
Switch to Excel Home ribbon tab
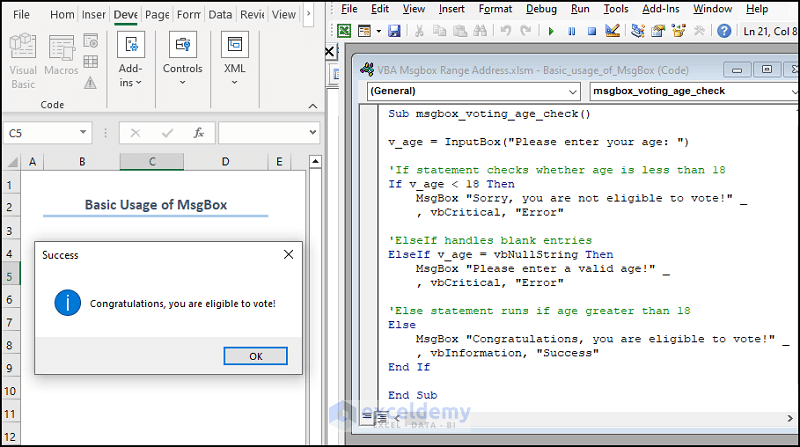tap(62, 14)
